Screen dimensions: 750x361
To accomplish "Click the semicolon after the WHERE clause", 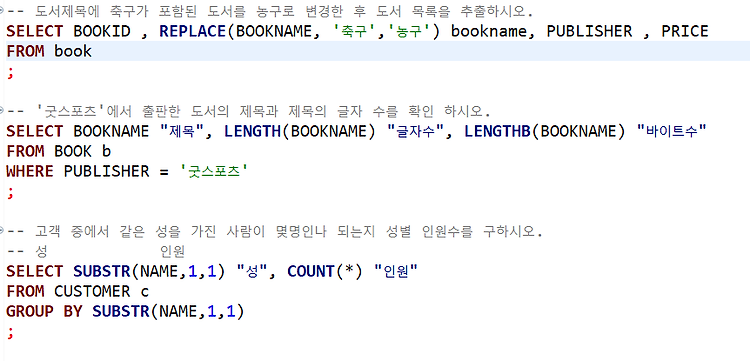I will point(11,192).
